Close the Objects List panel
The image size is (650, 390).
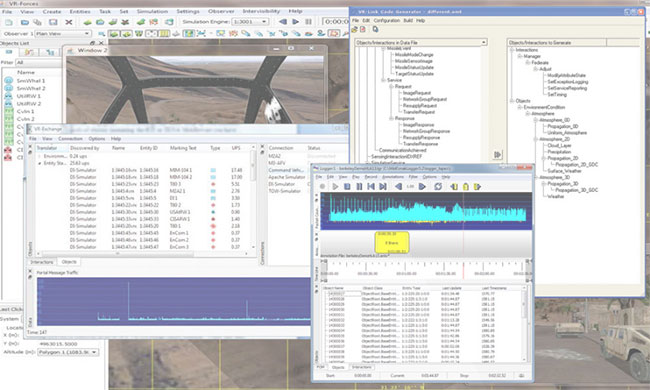pyautogui.click(x=101, y=43)
